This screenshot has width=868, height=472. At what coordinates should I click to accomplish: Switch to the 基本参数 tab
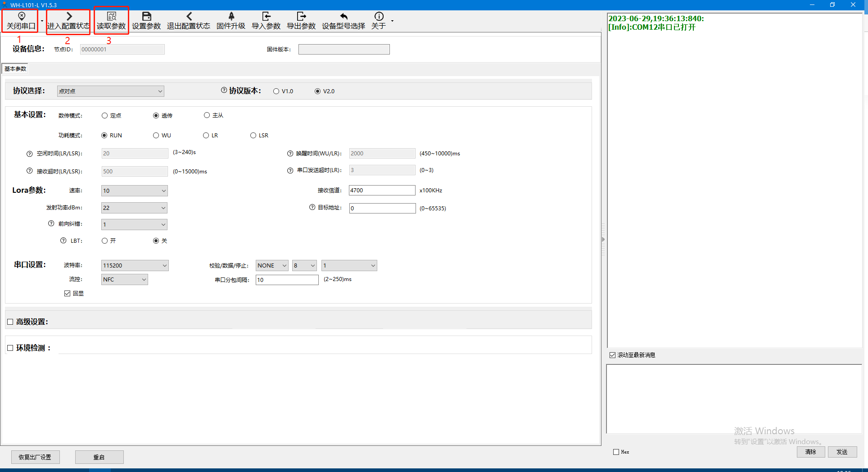(15, 69)
